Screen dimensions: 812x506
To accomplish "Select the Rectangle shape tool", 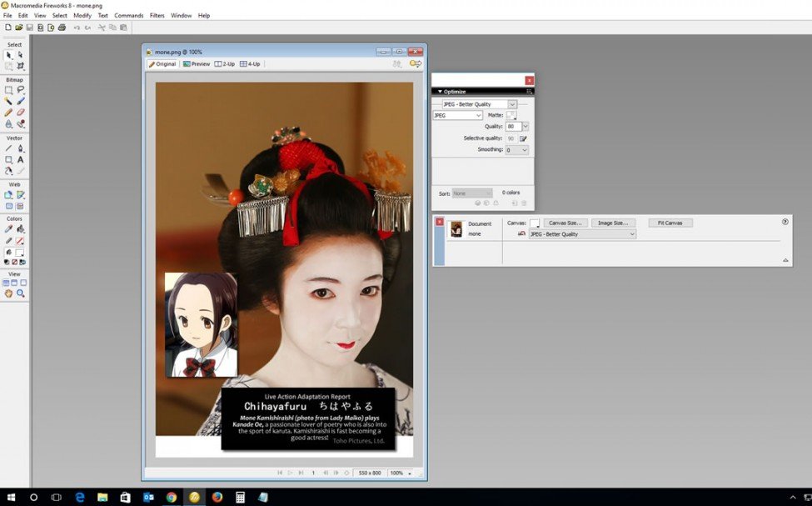I will [8, 160].
